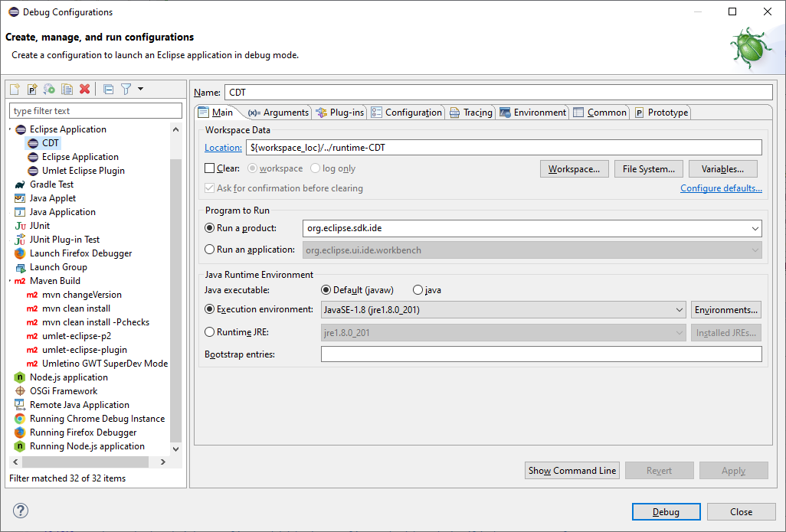
Task: Enable the Clear workspace checkbox
Action: click(x=210, y=168)
